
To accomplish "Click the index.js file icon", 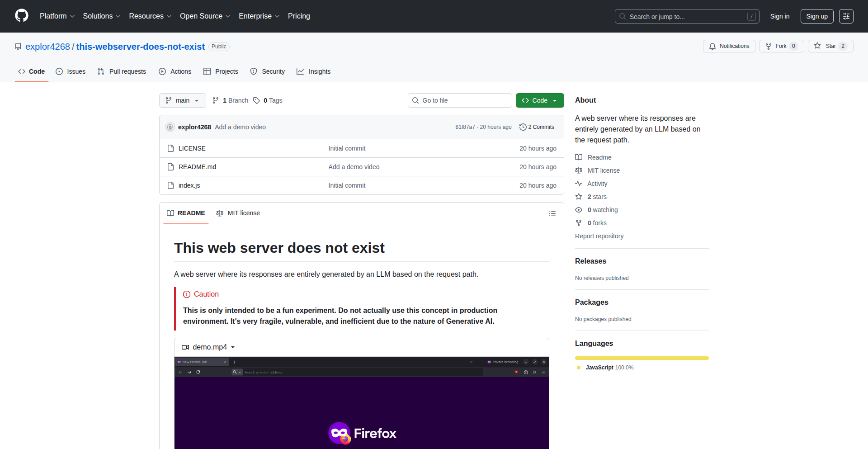I will coord(170,185).
